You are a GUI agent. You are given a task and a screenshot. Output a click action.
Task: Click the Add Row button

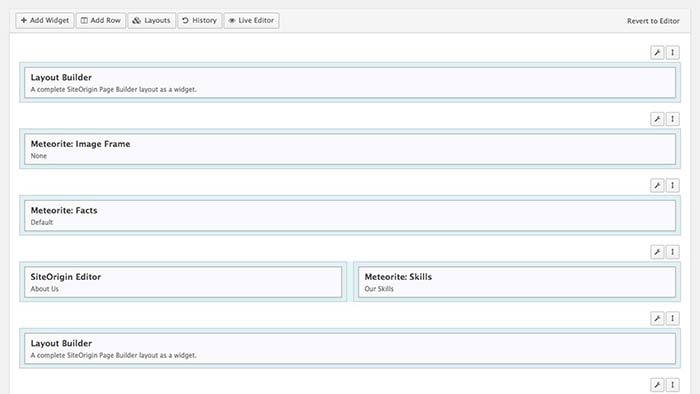[101, 21]
